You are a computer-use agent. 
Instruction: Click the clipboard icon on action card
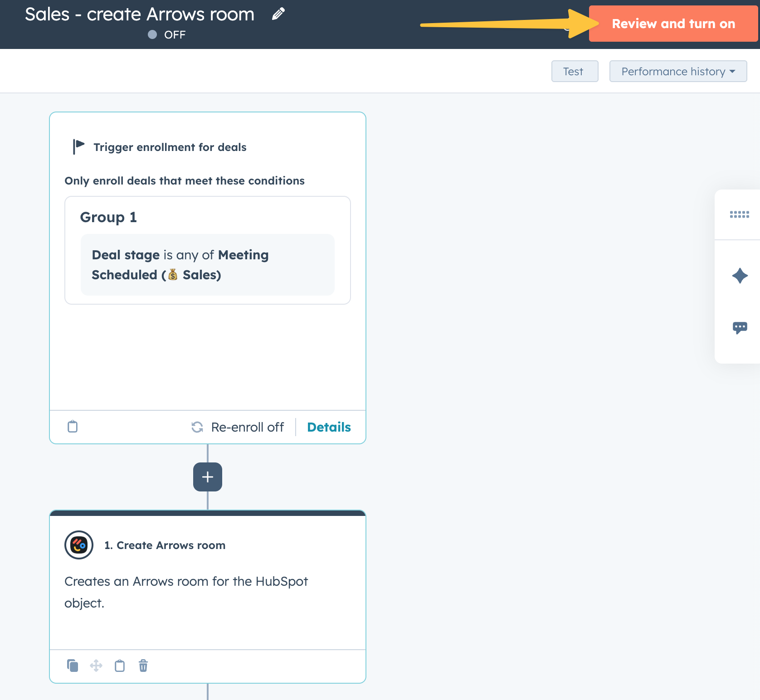(x=120, y=666)
